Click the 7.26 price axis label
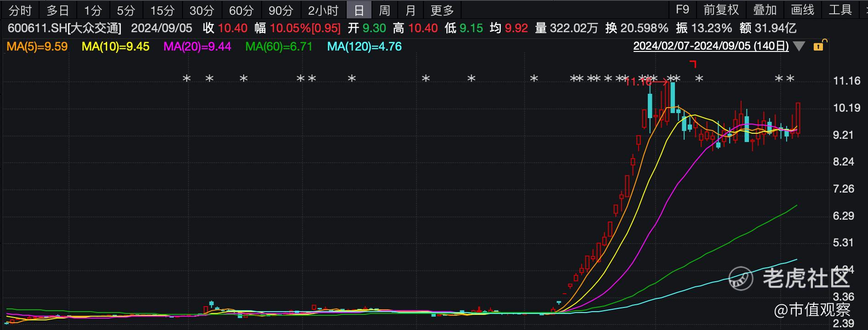The image size is (868, 330). coord(843,189)
